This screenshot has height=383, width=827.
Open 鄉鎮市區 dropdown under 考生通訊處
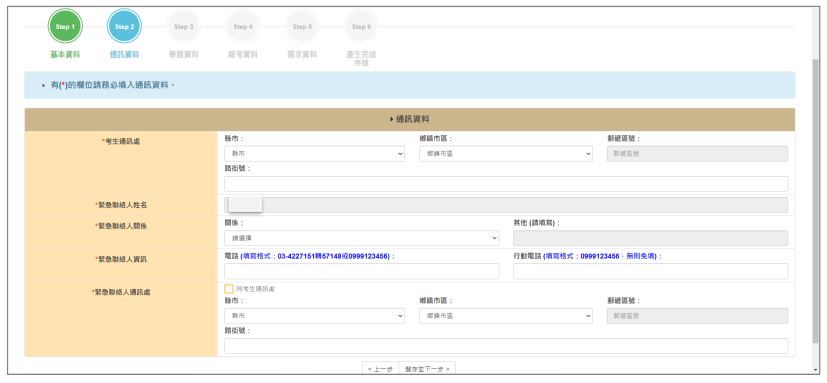point(506,154)
